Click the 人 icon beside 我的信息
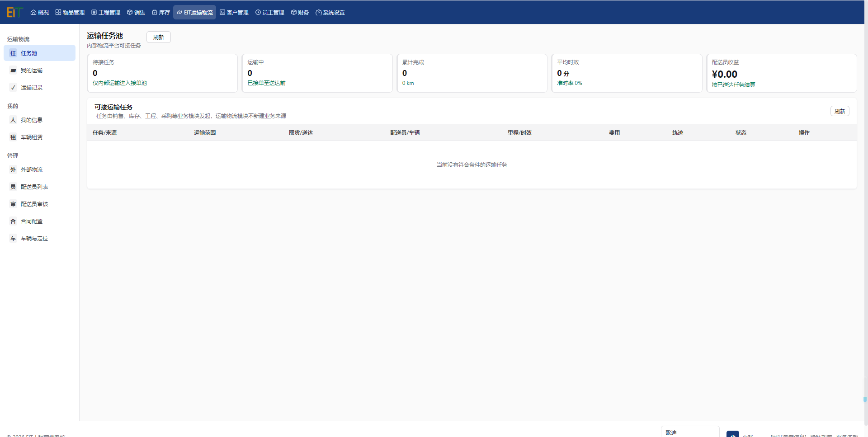868x437 pixels. (13, 120)
